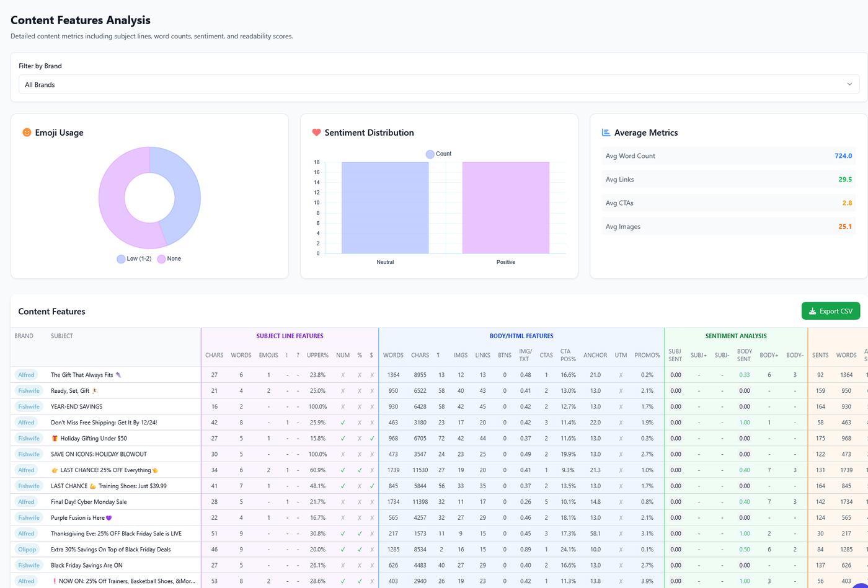Sort by the UPPER% column header

click(317, 355)
